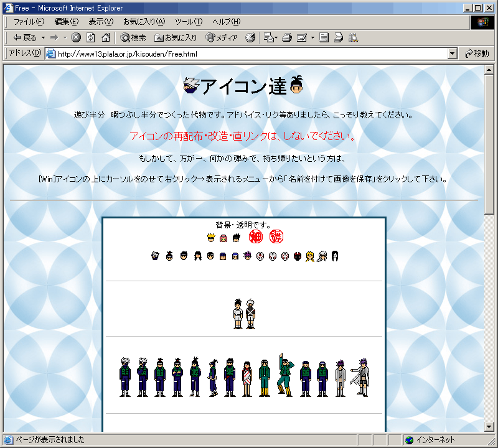Click the purple-haired head icon
Screen dimensions: 498x448
tap(247, 255)
